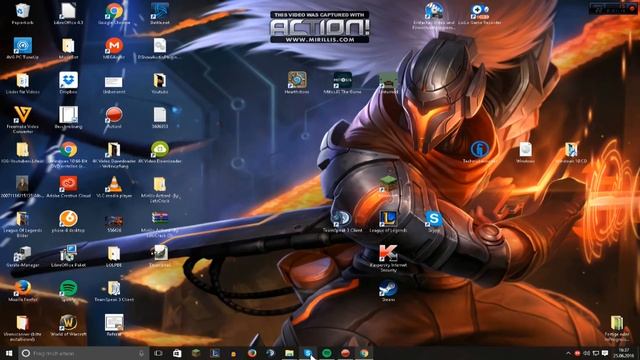Open the Google Chrome desktop shortcut

(114, 14)
